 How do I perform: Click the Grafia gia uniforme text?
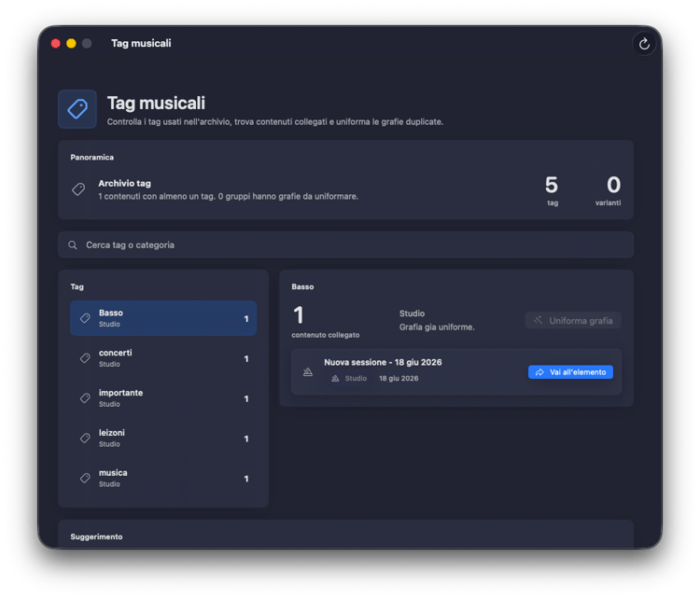click(437, 327)
